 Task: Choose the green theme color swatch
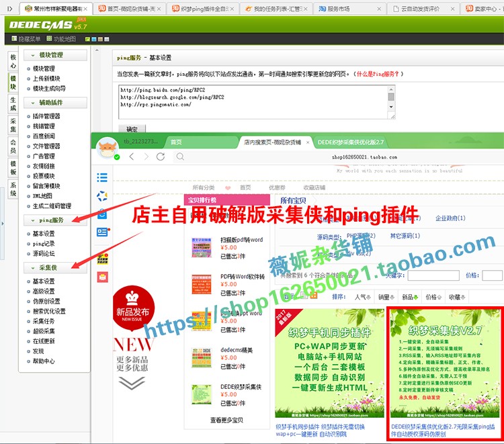(x=87, y=39)
